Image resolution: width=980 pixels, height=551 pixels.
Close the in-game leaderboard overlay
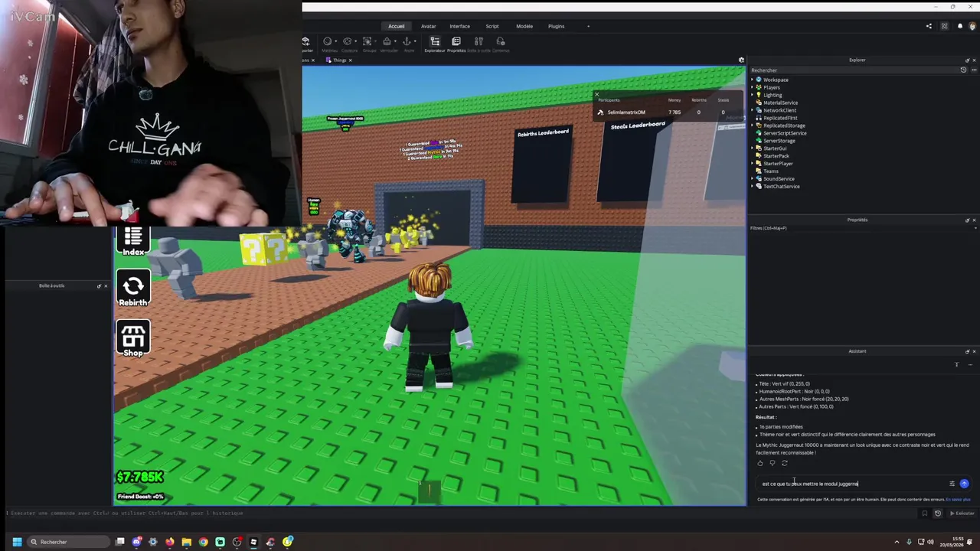(596, 95)
